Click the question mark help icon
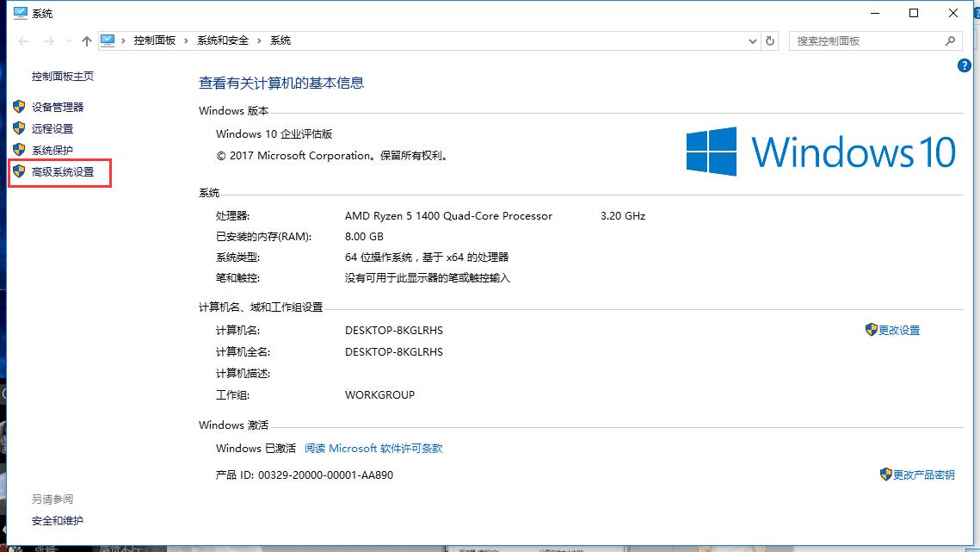Screen dimensions: 980x552 coord(965,65)
